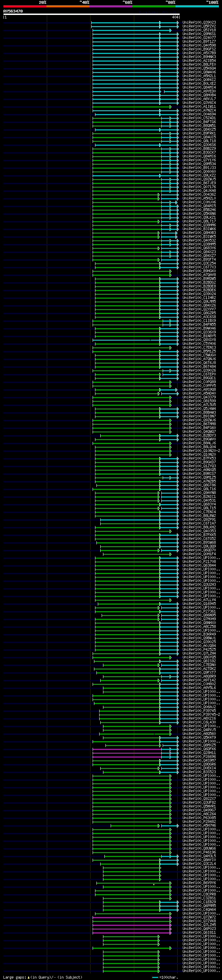Select the UniRef100_A7QAV8 label
222x980 pixels.
tap(199, 275)
